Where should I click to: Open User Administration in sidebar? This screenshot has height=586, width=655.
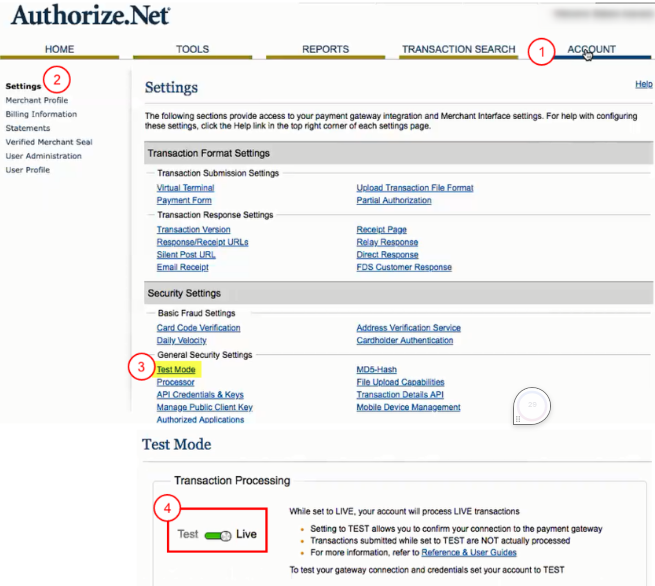click(x=43, y=156)
